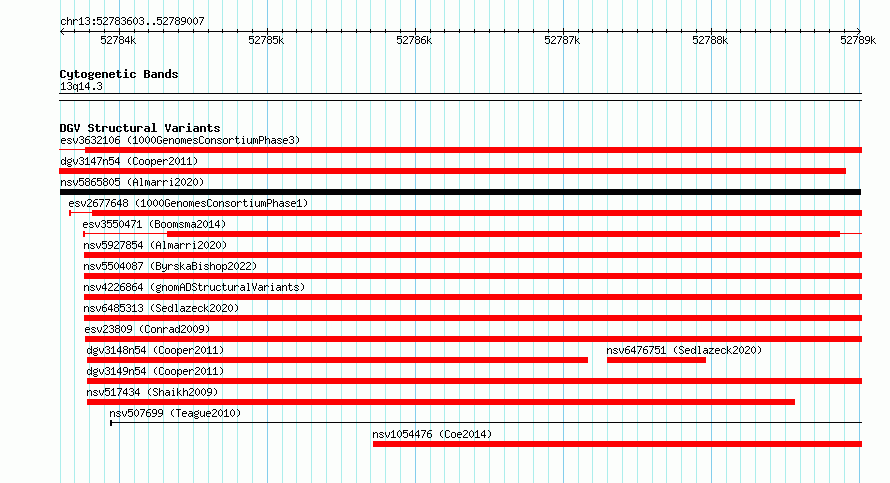Click the left arrow end of the ruler

click(62, 31)
